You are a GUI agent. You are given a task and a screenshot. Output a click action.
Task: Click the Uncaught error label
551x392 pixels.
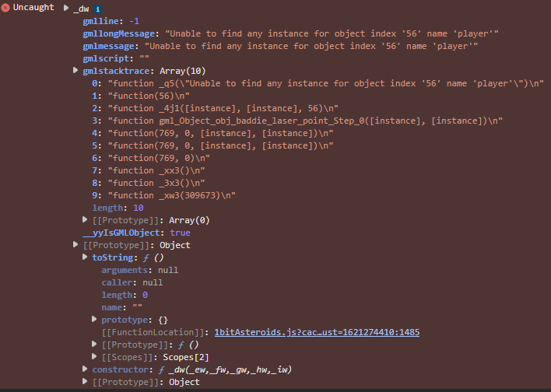(x=33, y=8)
